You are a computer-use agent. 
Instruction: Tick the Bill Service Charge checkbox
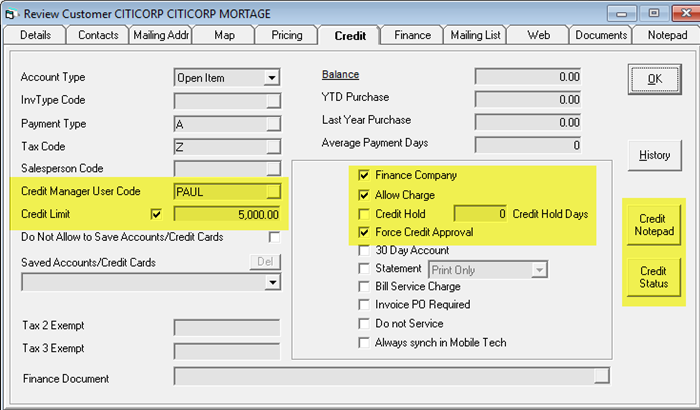[x=364, y=286]
